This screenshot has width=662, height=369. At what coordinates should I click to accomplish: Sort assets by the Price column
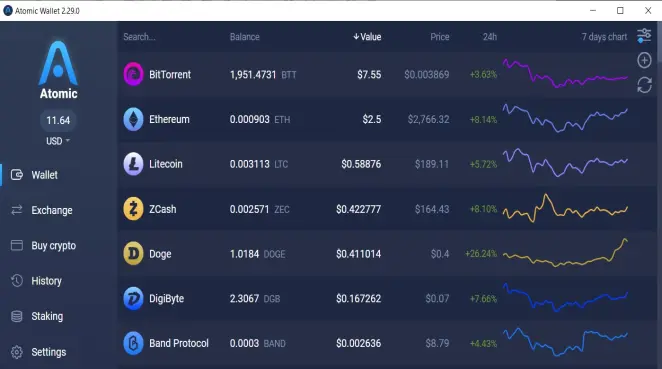coord(440,37)
